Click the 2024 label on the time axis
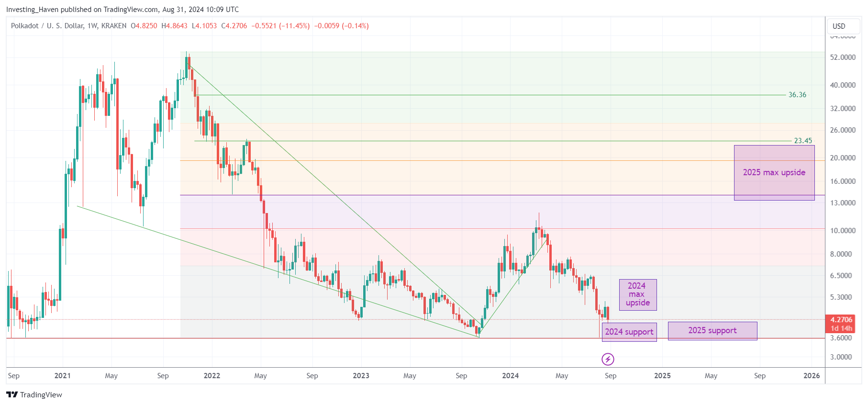Image resolution: width=868 pixels, height=405 pixels. tap(511, 376)
